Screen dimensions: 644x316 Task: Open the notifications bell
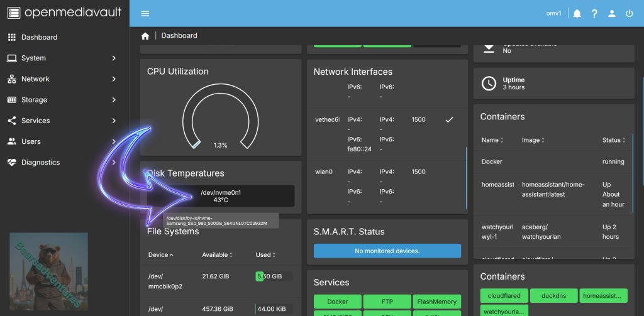coord(577,13)
